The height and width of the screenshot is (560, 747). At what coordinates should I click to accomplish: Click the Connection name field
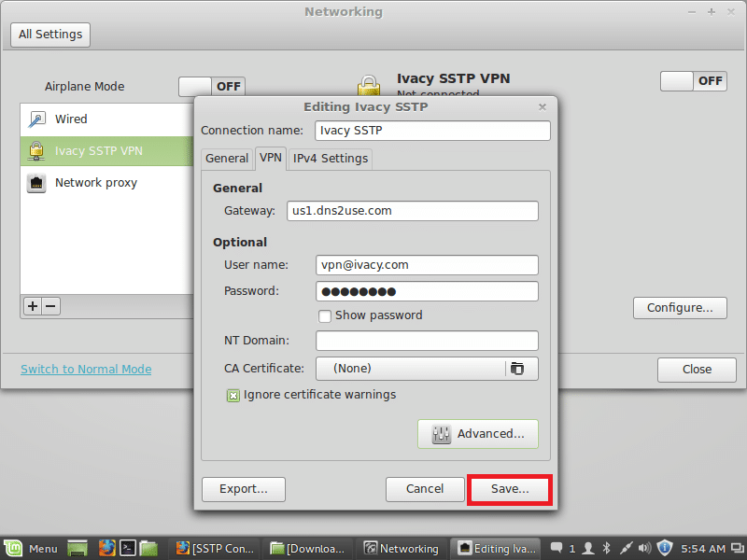(x=432, y=131)
